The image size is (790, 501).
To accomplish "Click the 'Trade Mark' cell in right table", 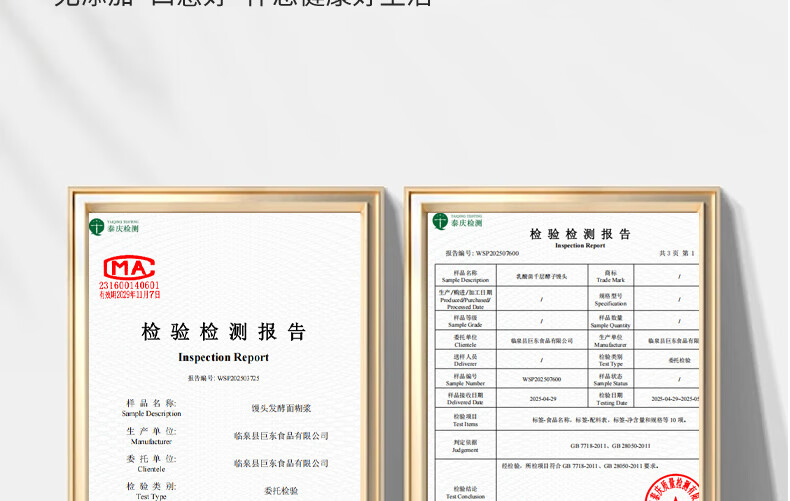I will click(611, 276).
